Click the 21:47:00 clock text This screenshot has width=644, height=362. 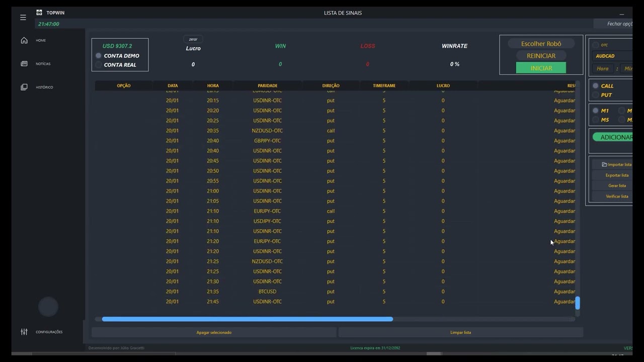point(49,24)
